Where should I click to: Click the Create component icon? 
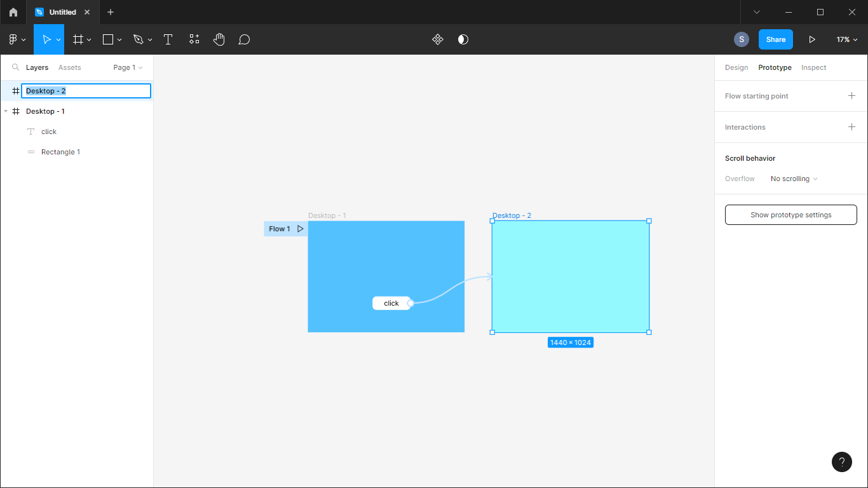[x=438, y=39]
